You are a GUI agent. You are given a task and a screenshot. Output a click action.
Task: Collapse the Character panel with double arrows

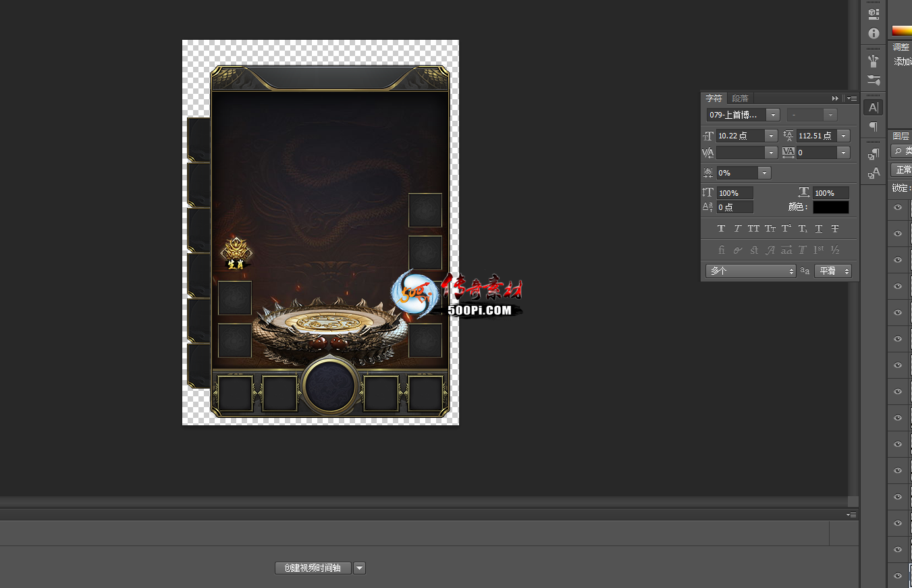pos(836,99)
